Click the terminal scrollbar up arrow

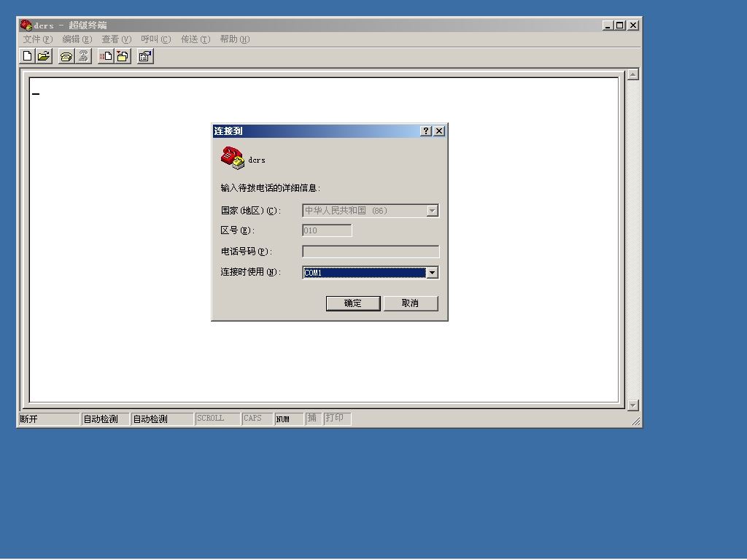click(632, 74)
